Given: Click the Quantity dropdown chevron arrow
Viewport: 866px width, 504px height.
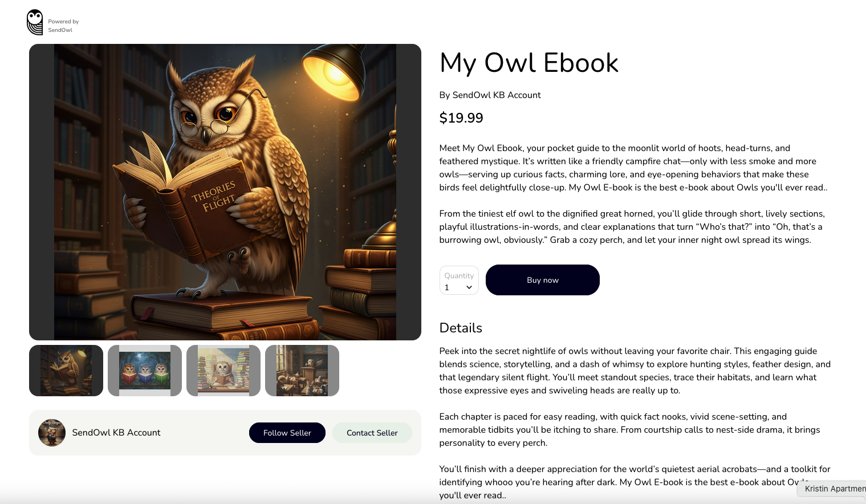Looking at the screenshot, I should pos(469,287).
